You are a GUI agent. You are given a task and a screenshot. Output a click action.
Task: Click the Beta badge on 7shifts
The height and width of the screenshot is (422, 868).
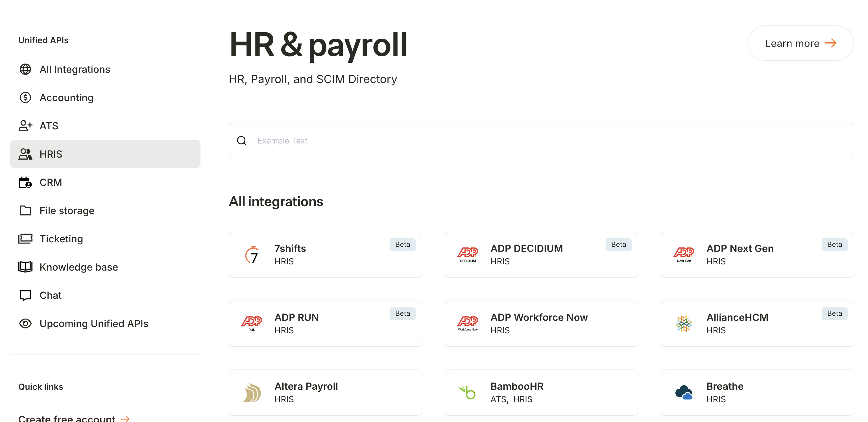coord(403,245)
